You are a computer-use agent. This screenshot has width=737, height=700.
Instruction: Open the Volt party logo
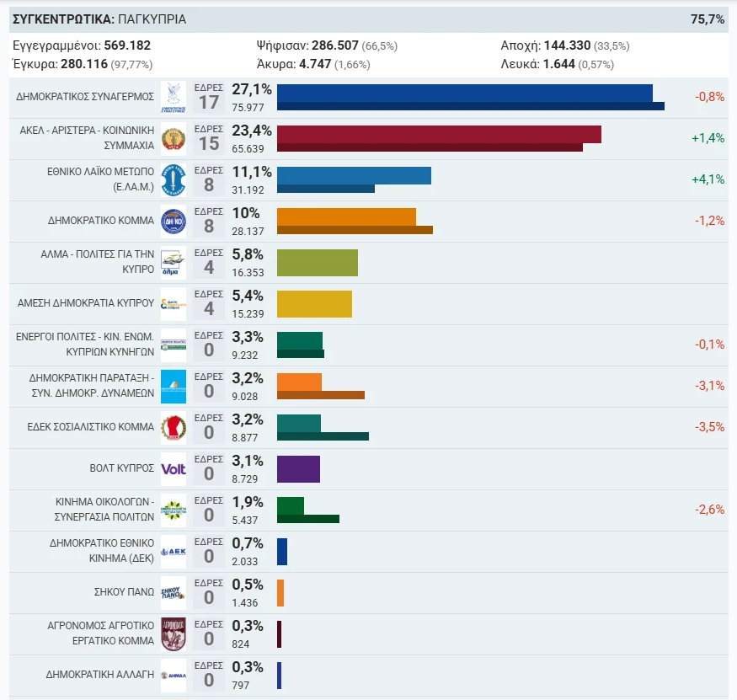[174, 469]
